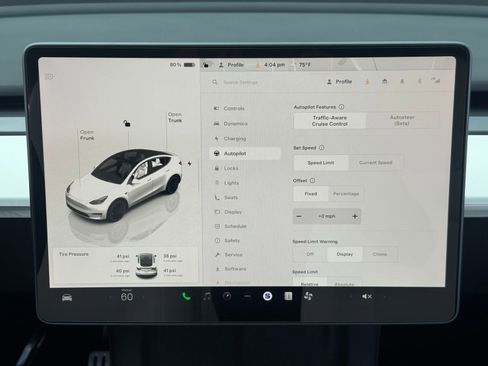
Task: Tap the charge port lightning icon
Action: click(x=189, y=164)
